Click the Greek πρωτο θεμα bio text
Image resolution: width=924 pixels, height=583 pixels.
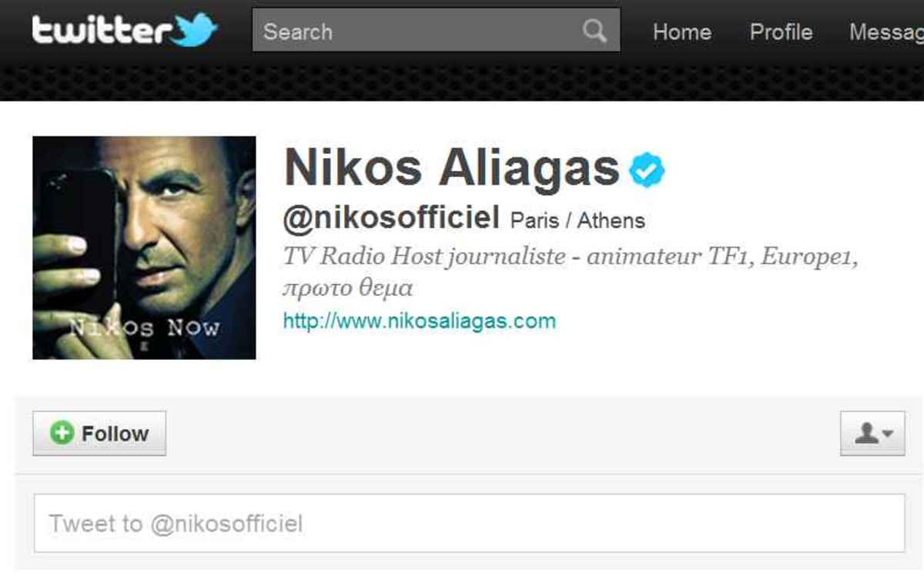348,289
